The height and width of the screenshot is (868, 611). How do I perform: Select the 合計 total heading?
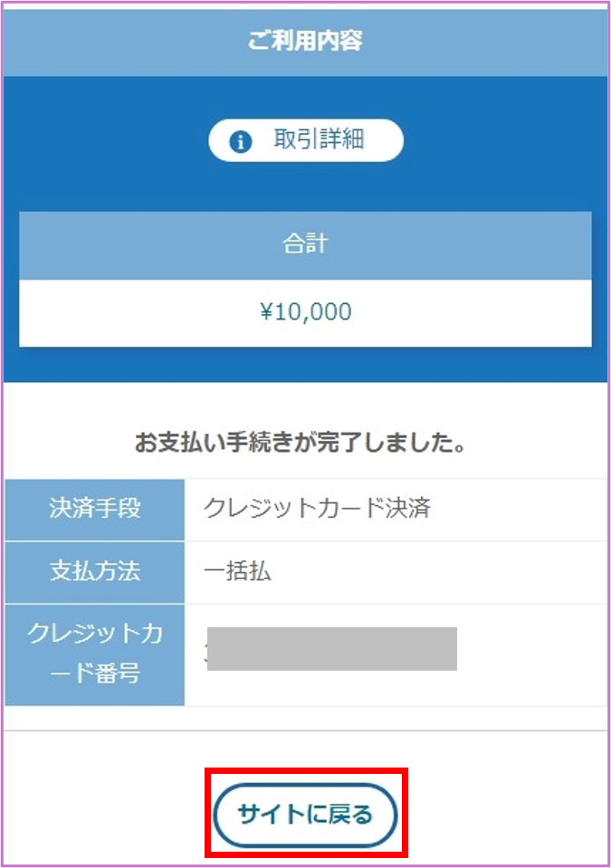tap(305, 244)
